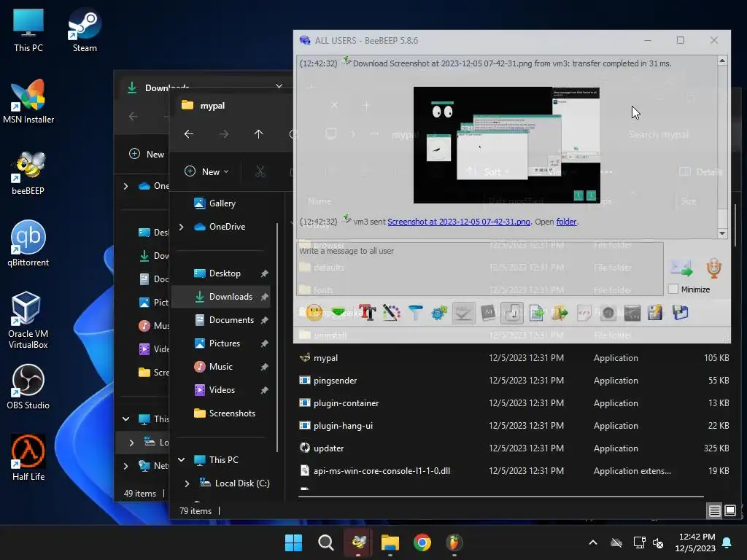Select the OBS Studio desktop icon
747x560 pixels.
pyautogui.click(x=28, y=386)
